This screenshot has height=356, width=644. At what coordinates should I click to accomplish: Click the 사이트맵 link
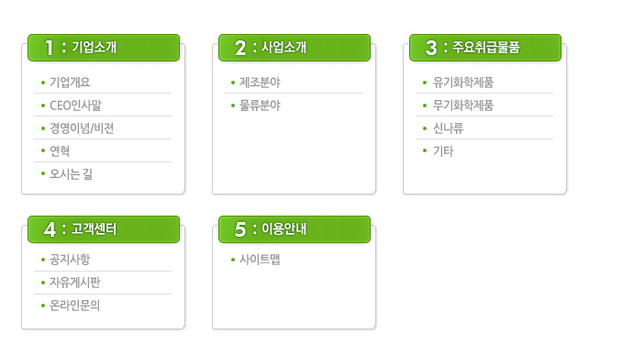[260, 260]
